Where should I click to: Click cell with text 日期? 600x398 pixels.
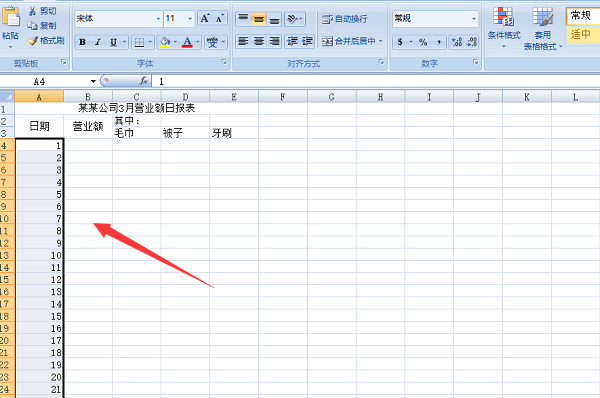[x=39, y=126]
